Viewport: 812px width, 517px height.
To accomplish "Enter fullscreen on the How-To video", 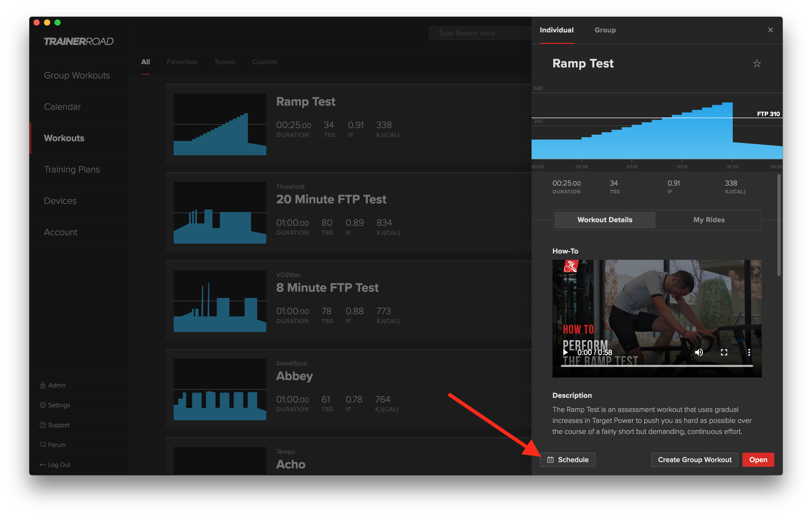I will pos(724,352).
